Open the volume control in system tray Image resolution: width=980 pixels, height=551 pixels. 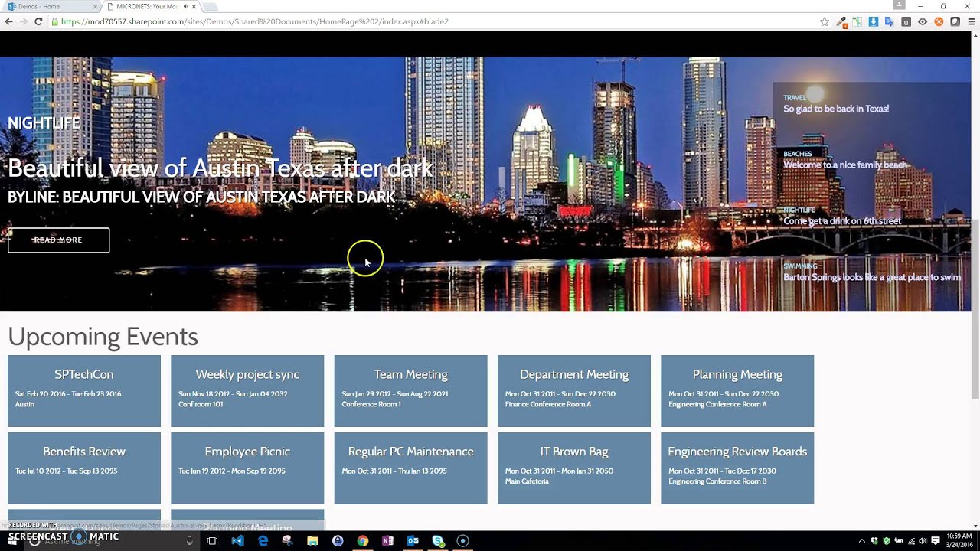[923, 540]
